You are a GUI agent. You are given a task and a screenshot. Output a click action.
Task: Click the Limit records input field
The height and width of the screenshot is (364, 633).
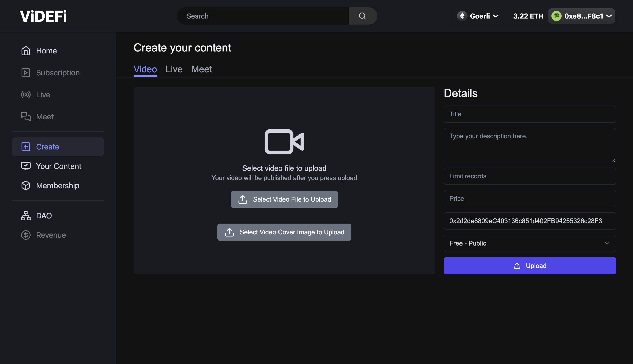(530, 176)
